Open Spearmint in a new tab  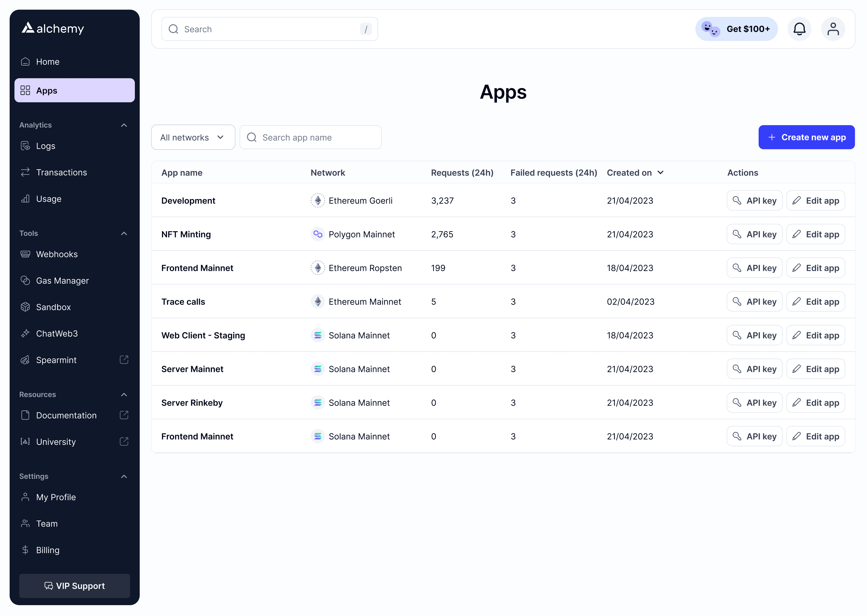[x=124, y=360]
